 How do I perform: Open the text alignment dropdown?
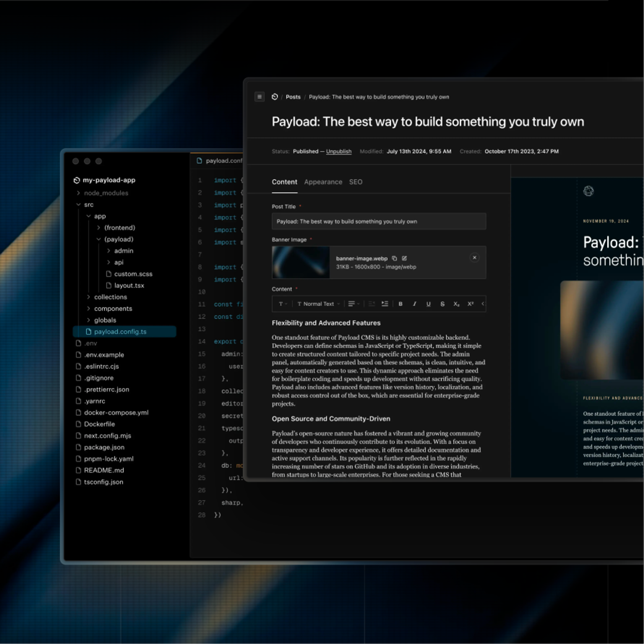354,304
